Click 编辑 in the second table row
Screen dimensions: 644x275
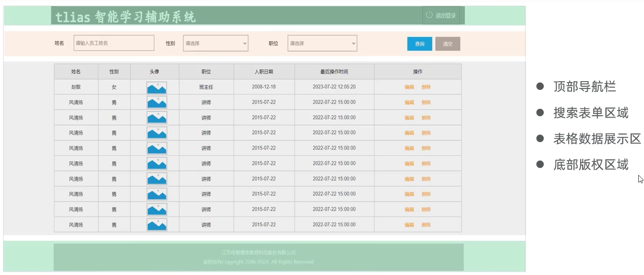[409, 103]
